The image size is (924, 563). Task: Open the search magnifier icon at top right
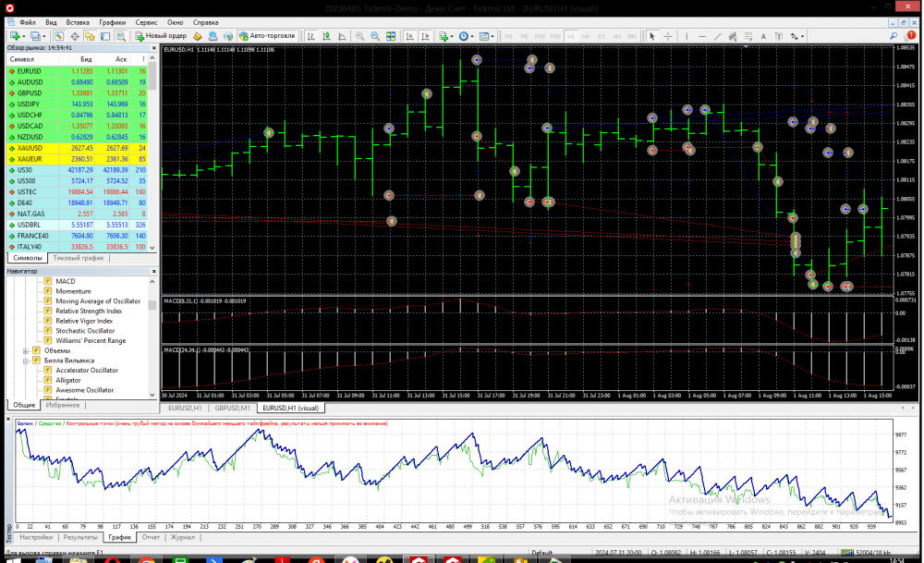point(894,36)
